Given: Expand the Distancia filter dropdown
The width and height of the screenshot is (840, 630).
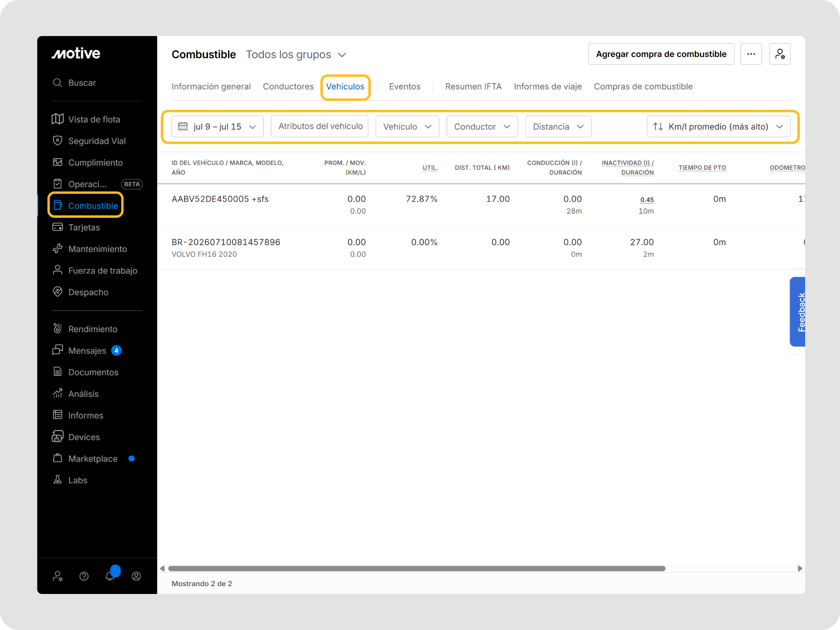Looking at the screenshot, I should 558,126.
